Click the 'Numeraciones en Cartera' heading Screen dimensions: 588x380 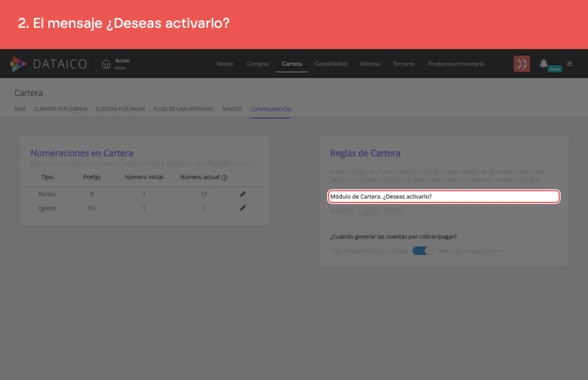[82, 153]
